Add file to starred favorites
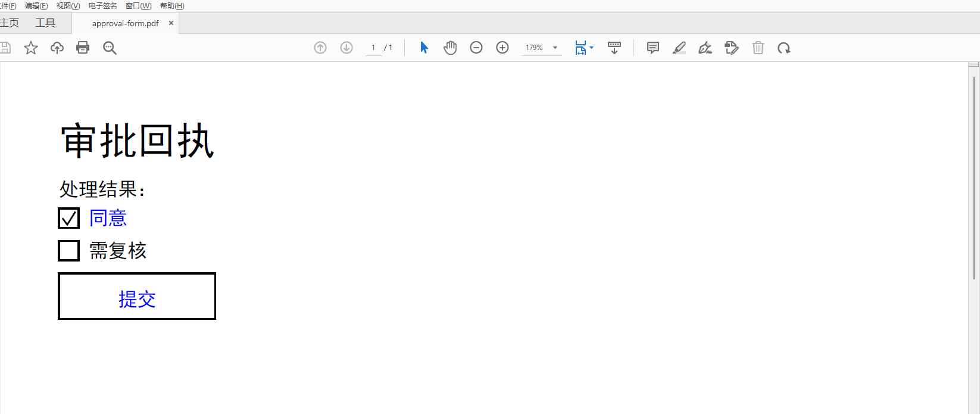Image resolution: width=980 pixels, height=414 pixels. [31, 48]
